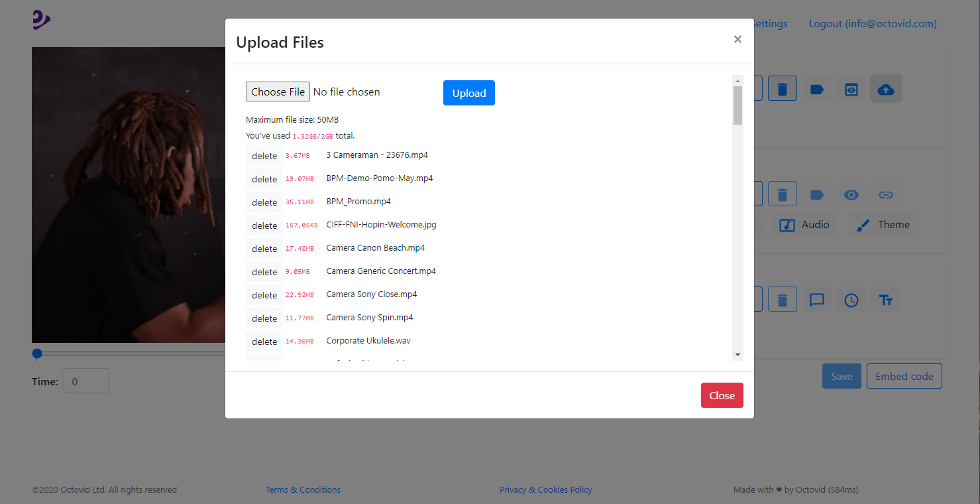Click file name Camera Generic Concert.mp4
The width and height of the screenshot is (980, 504).
pyautogui.click(x=381, y=271)
